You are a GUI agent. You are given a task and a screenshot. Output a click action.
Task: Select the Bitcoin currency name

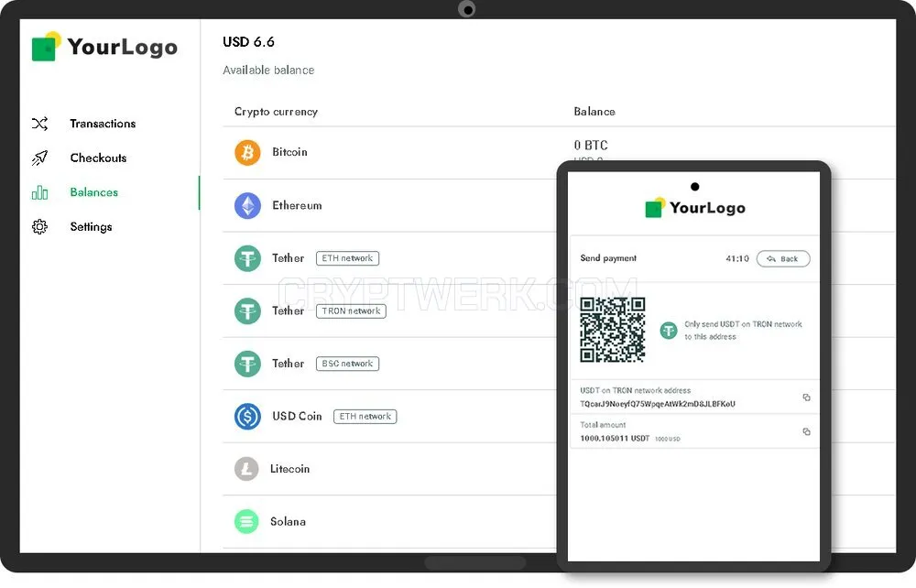289,152
